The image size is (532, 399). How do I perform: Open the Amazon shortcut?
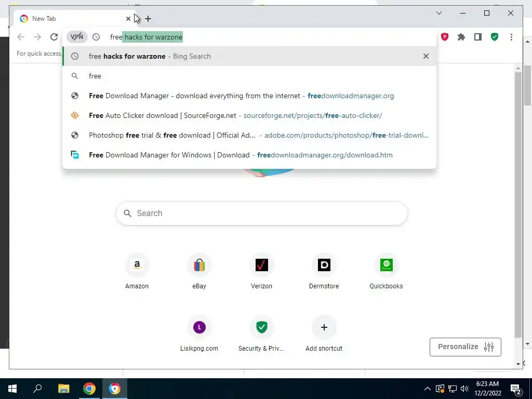tap(137, 271)
